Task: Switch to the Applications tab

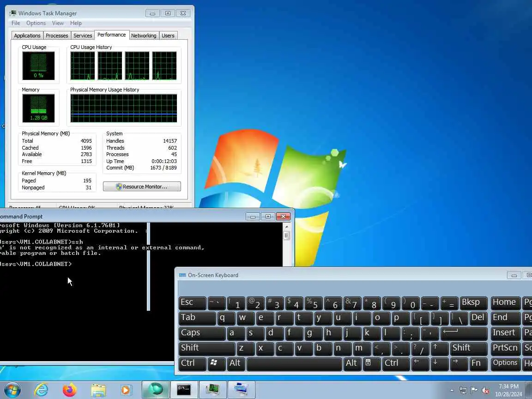Action: 27,36
